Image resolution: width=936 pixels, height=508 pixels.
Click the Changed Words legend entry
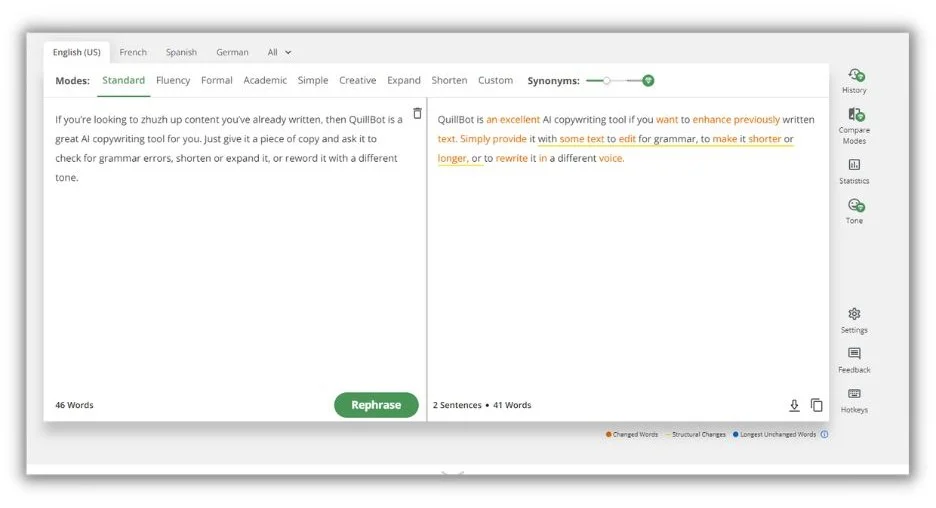632,435
